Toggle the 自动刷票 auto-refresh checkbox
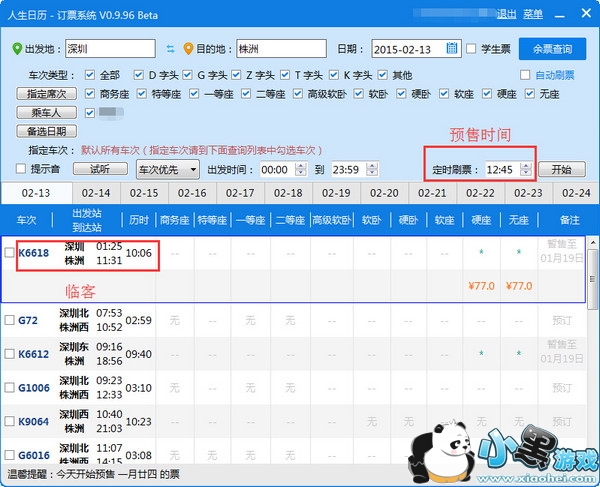The height and width of the screenshot is (487, 600). pos(526,75)
